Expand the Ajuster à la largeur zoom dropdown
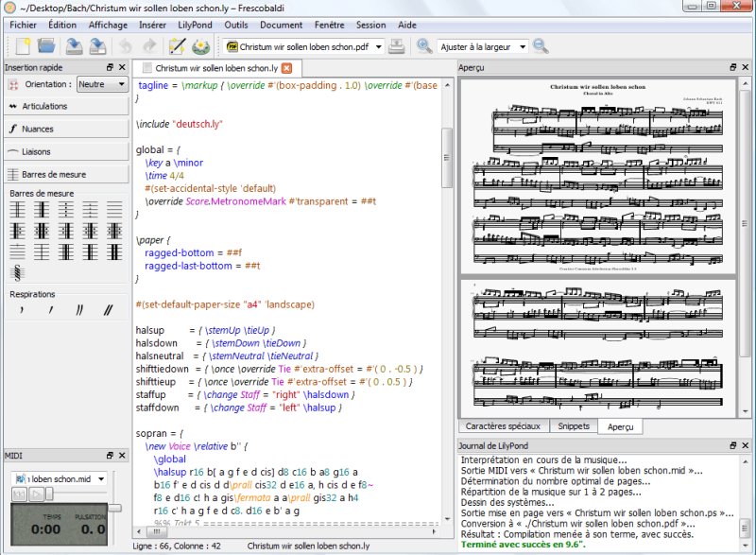 (483, 46)
